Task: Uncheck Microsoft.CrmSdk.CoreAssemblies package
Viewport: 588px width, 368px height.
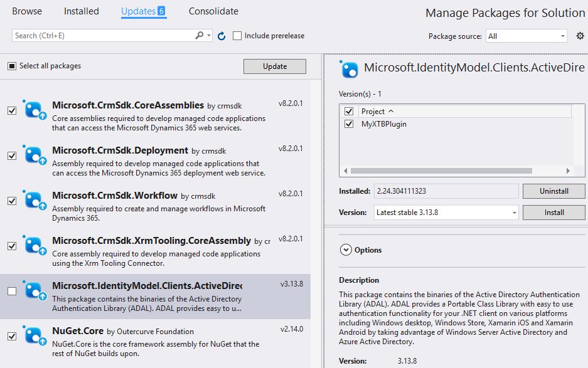Action: [12, 111]
